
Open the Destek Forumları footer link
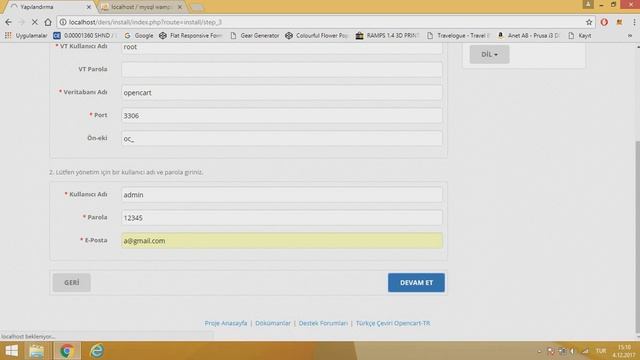[x=323, y=323]
